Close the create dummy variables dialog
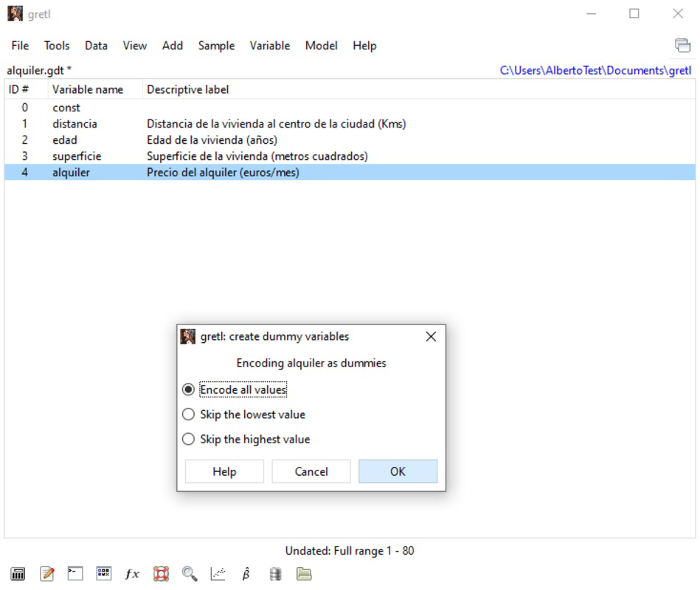This screenshot has height=590, width=700. click(431, 336)
